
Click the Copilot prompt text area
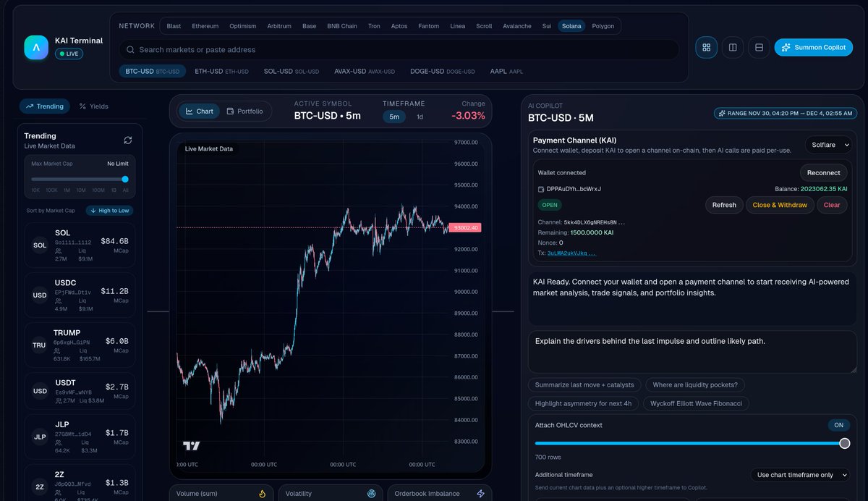(692, 352)
